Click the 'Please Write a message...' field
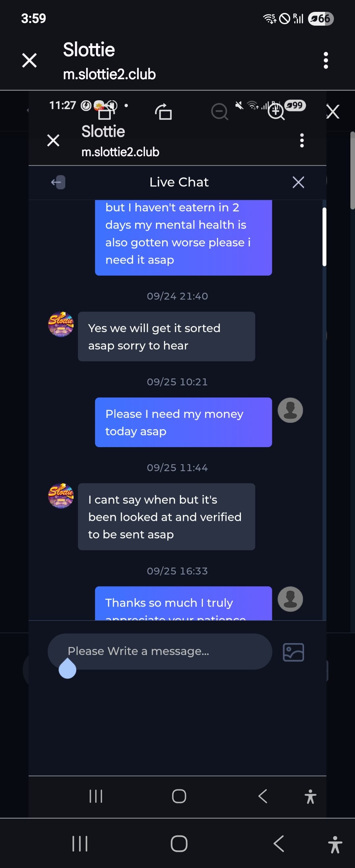 click(160, 651)
